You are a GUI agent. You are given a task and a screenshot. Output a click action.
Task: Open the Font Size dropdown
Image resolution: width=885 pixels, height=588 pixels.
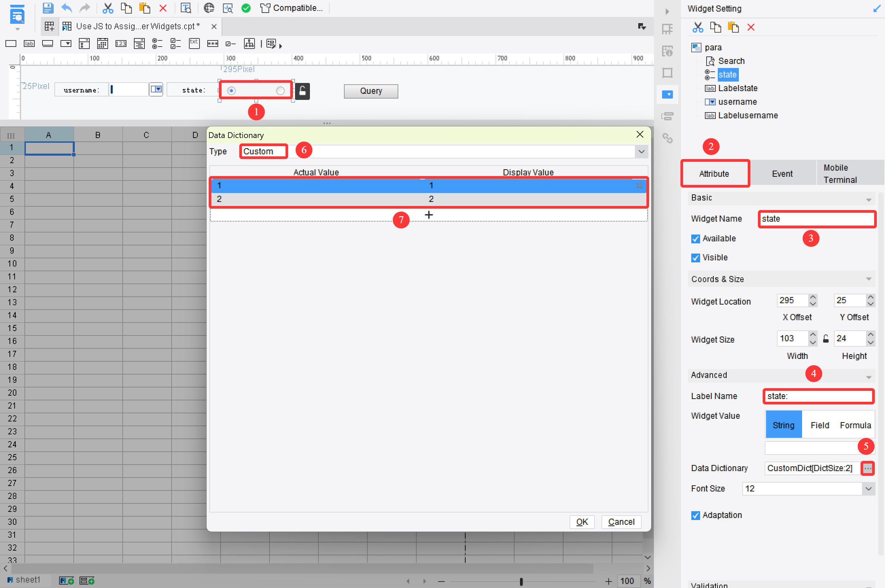pos(869,489)
